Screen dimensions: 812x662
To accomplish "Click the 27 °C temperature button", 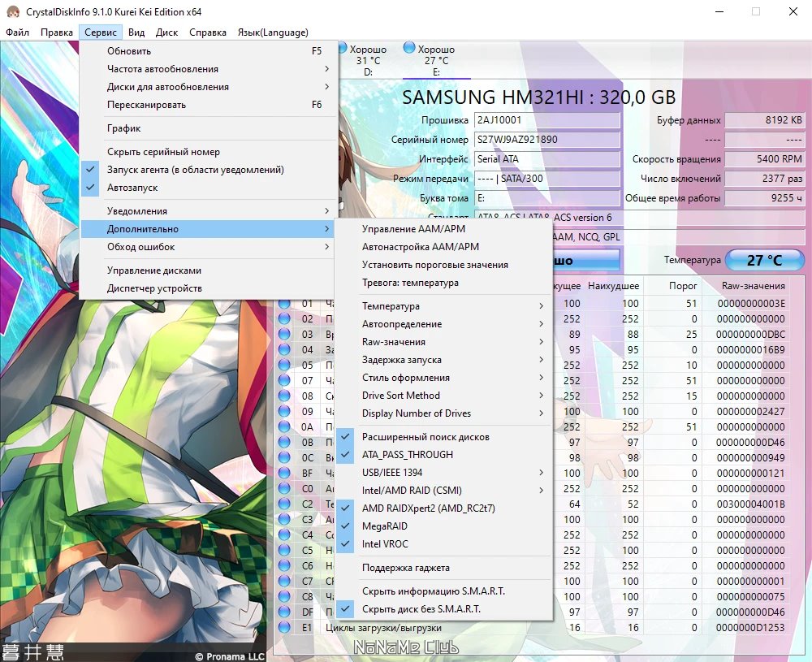I will 764,260.
